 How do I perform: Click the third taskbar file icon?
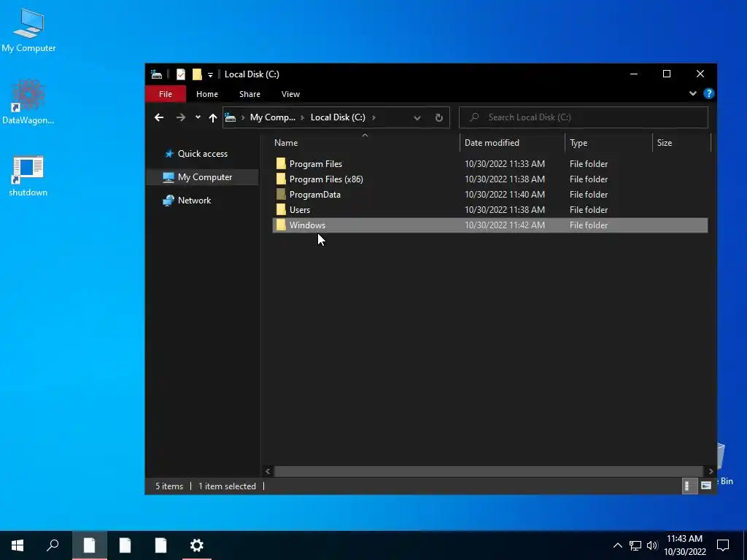tap(160, 545)
